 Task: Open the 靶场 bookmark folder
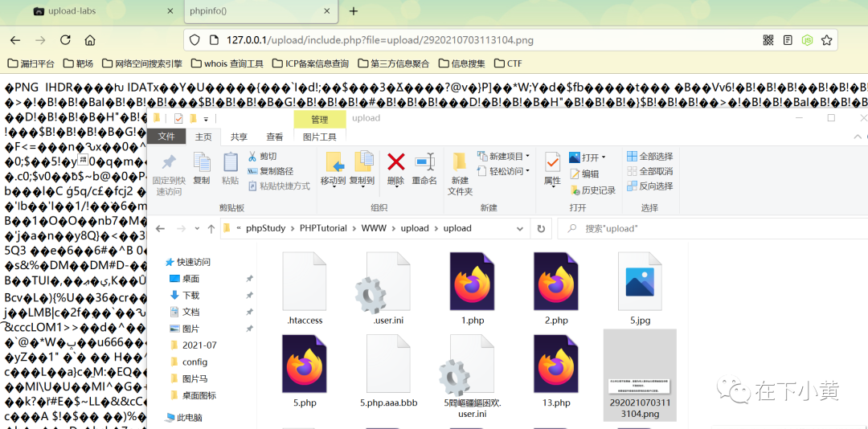pos(78,63)
